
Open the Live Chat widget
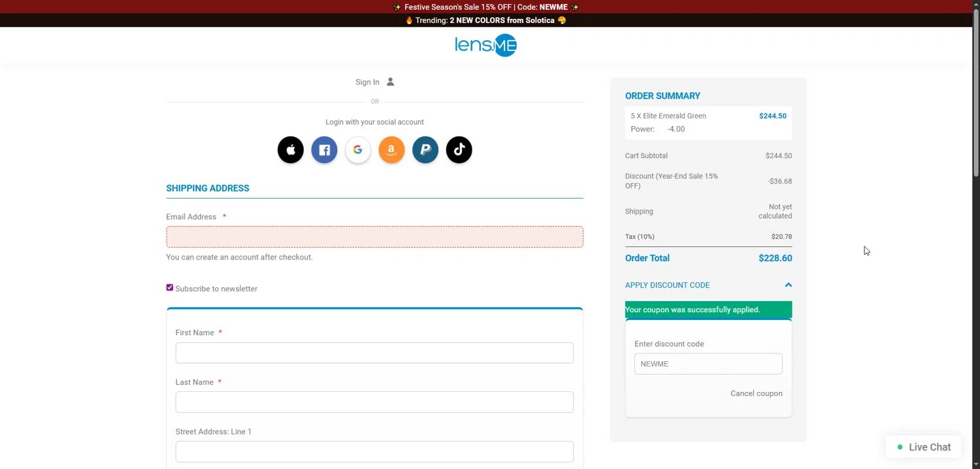tap(923, 447)
